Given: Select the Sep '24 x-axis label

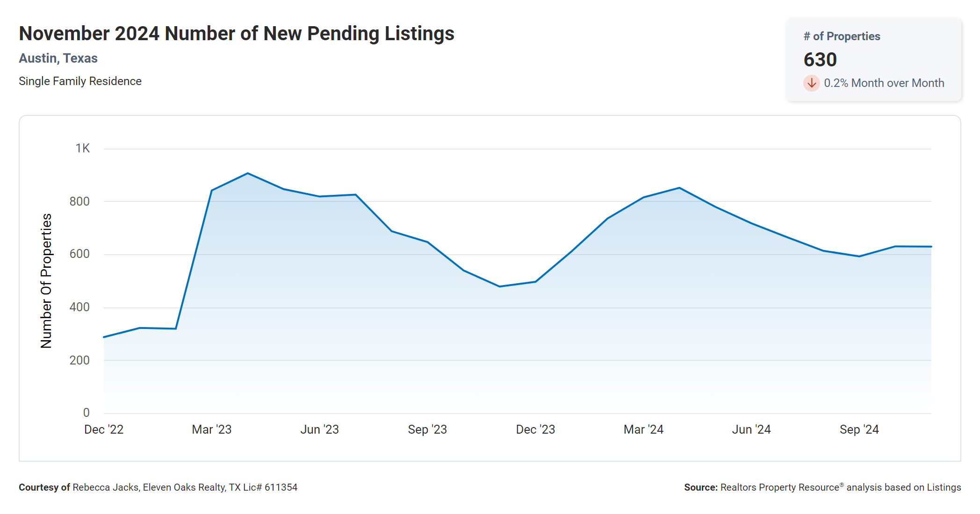Looking at the screenshot, I should click(859, 429).
